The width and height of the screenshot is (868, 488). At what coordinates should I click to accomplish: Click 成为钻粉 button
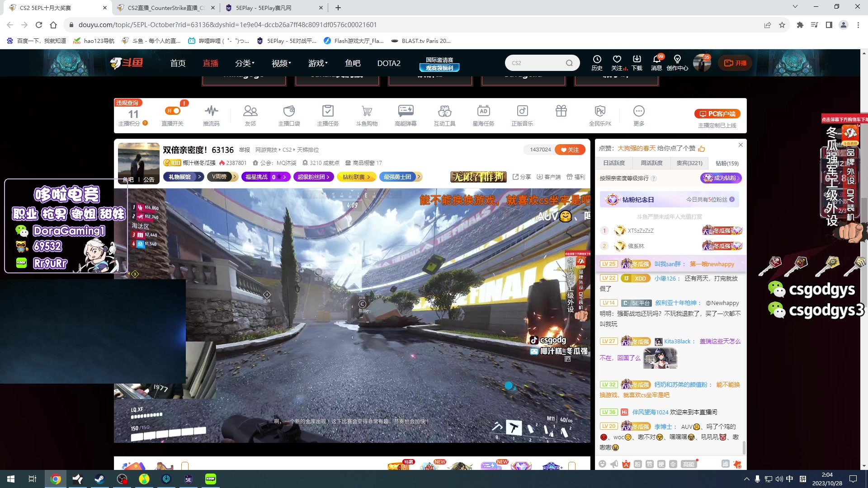721,178
